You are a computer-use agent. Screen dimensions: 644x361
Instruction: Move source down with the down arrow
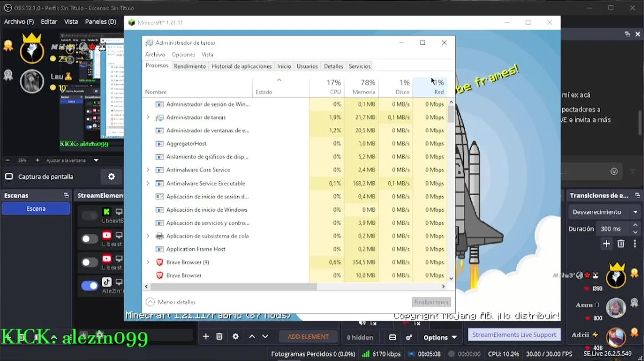tap(265, 337)
